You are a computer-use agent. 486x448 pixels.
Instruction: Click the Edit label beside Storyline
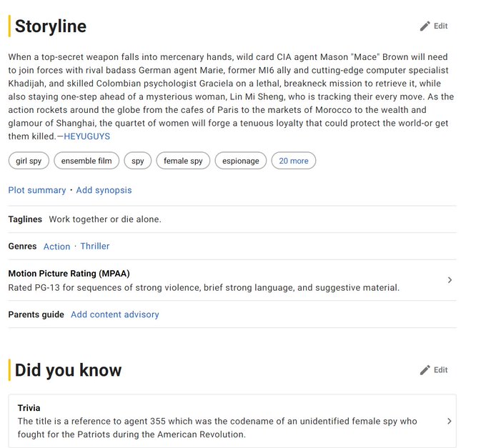[x=440, y=26]
